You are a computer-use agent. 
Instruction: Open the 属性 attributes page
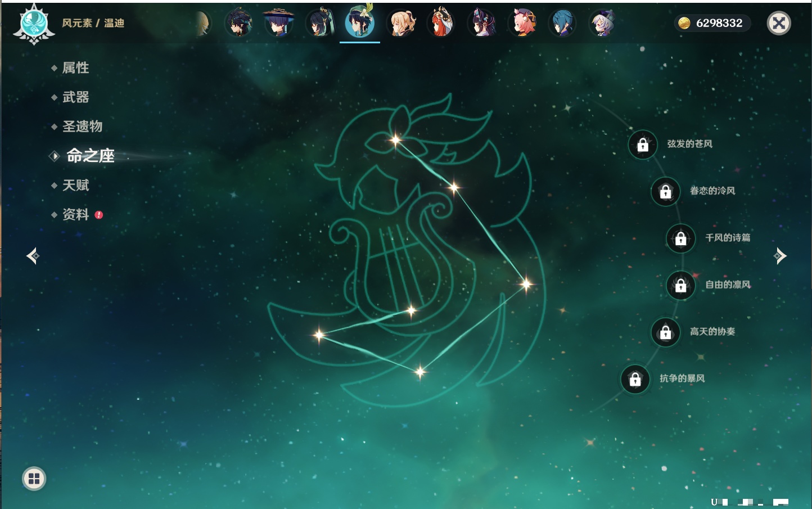tap(75, 68)
